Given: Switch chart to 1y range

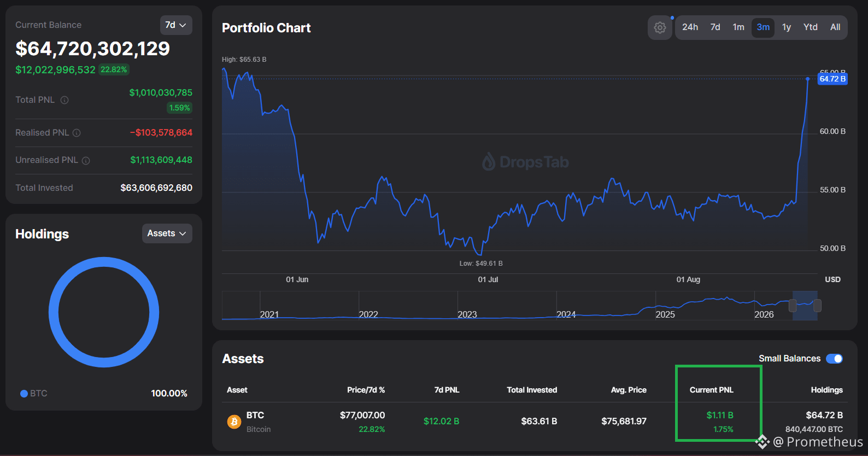Looking at the screenshot, I should [787, 27].
